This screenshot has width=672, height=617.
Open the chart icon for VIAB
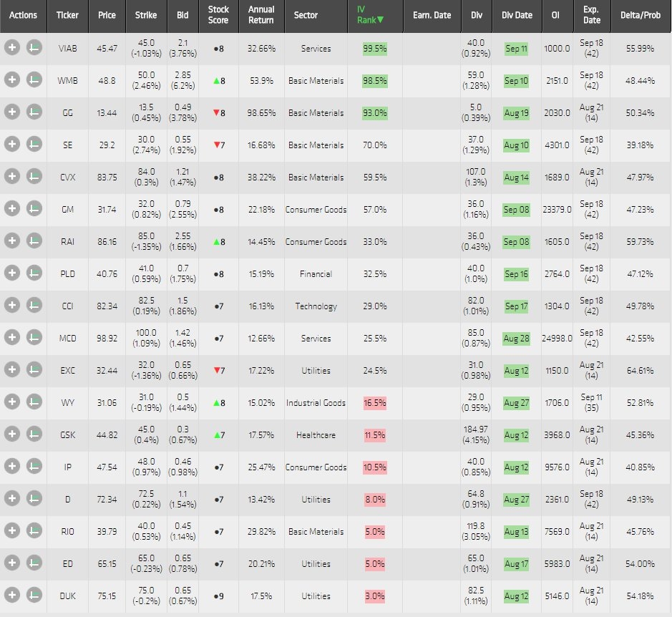click(34, 47)
